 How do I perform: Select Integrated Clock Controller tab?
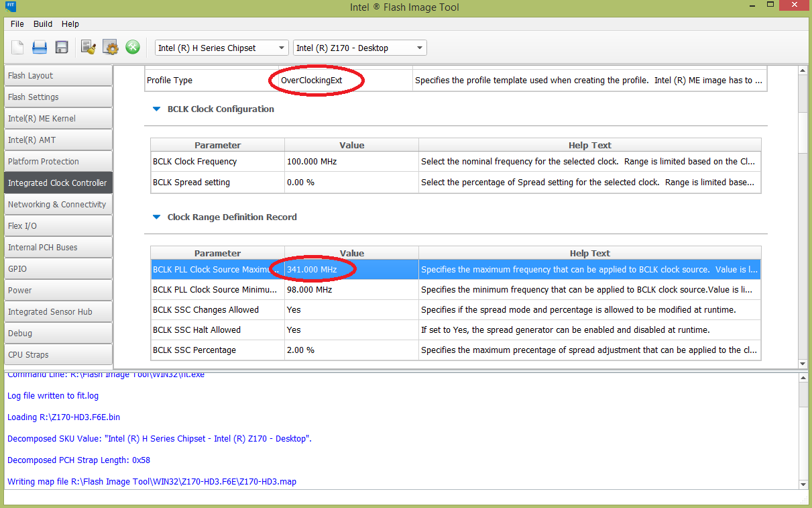pyautogui.click(x=58, y=183)
